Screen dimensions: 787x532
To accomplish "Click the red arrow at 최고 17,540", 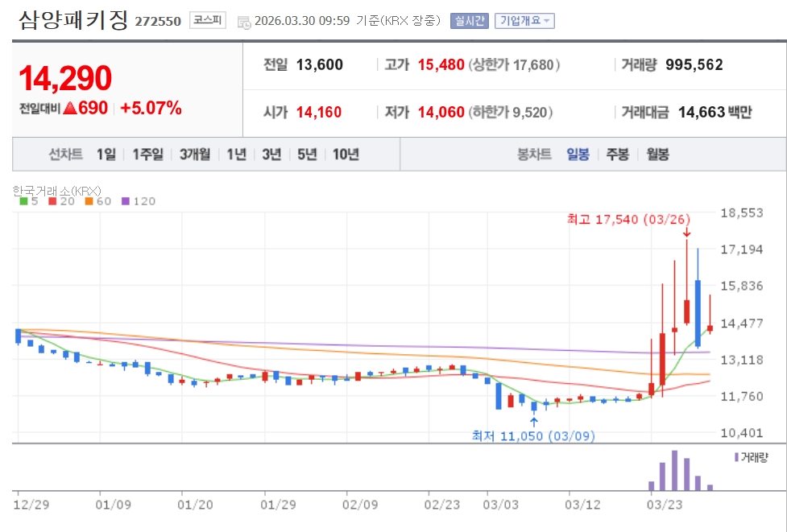I will pyautogui.click(x=686, y=233).
